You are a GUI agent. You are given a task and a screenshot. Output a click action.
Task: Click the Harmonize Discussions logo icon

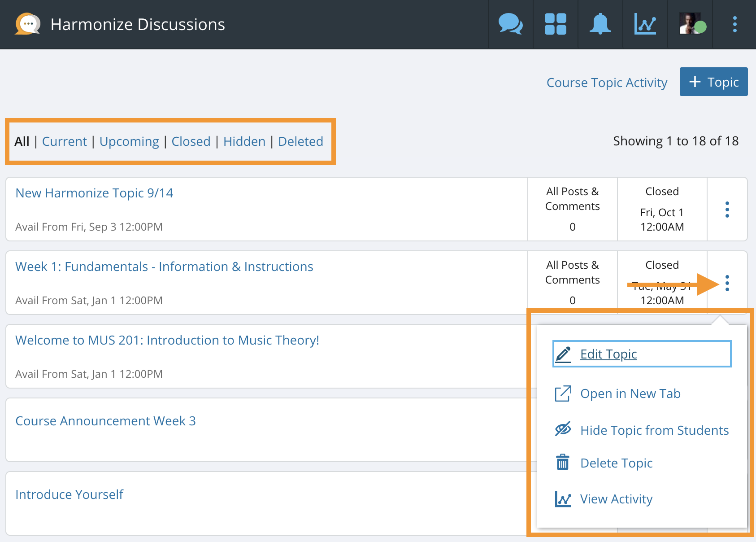tap(27, 24)
